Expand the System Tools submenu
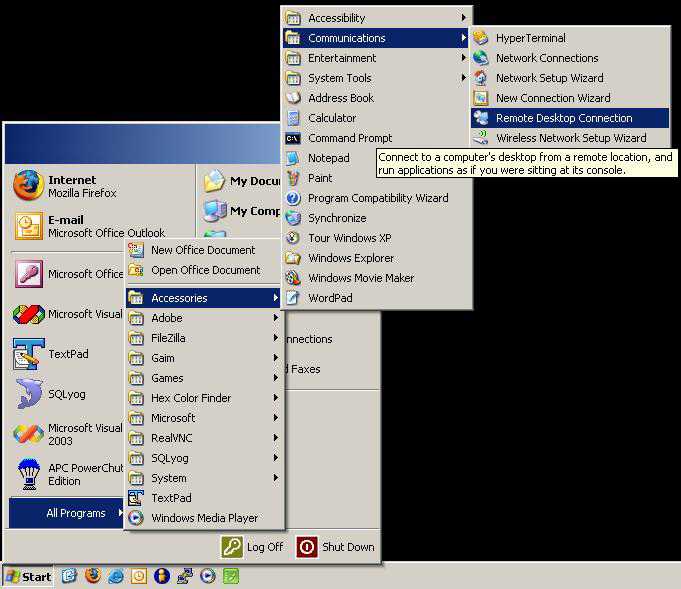Screen dimensions: 681x589 (x=376, y=78)
